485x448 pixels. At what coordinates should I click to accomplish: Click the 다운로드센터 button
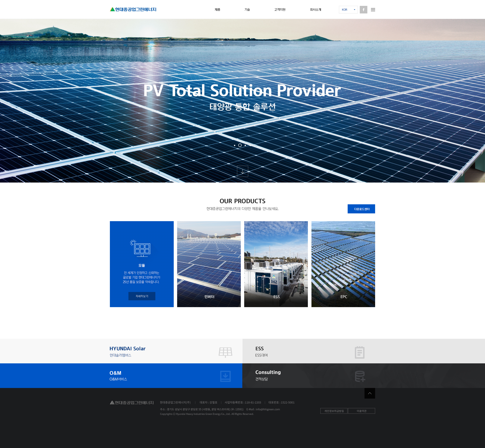[361, 209]
